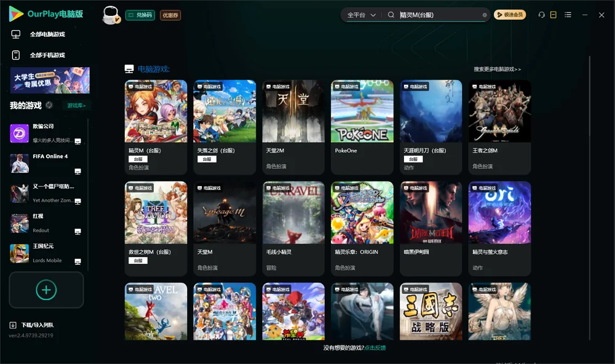This screenshot has width=615, height=364.
Task: Open the 三国志 战略版 game thumbnail
Action: click(431, 312)
